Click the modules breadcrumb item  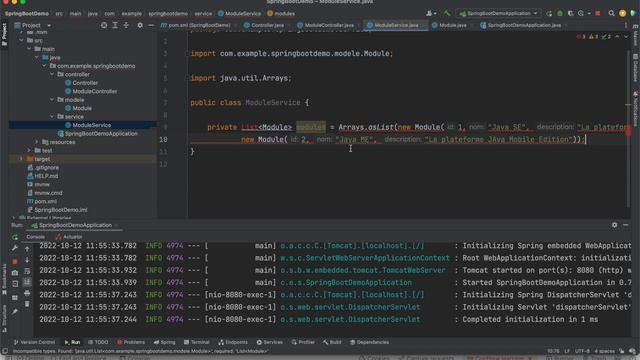[281, 13]
